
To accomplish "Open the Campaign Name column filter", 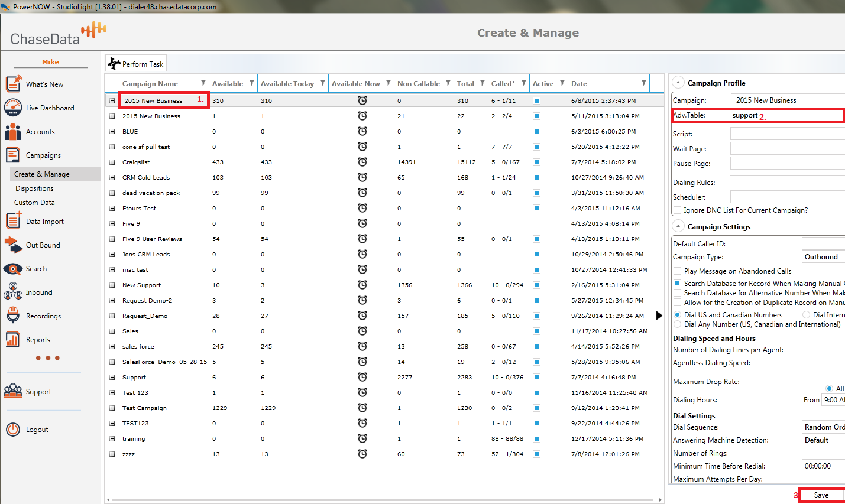I will coord(203,83).
